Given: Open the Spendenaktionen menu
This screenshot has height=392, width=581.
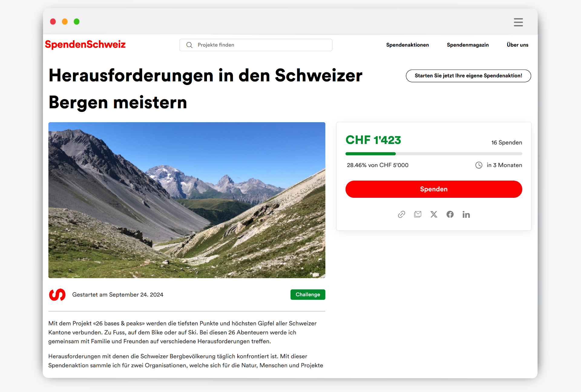Looking at the screenshot, I should 407,45.
